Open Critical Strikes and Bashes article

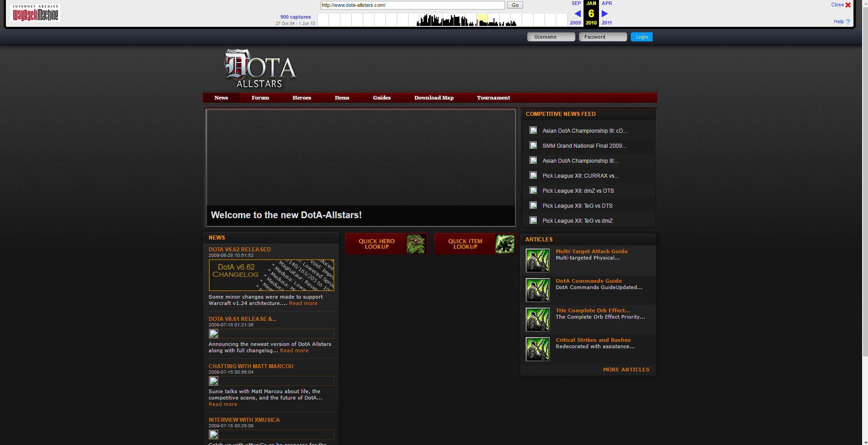pos(593,340)
